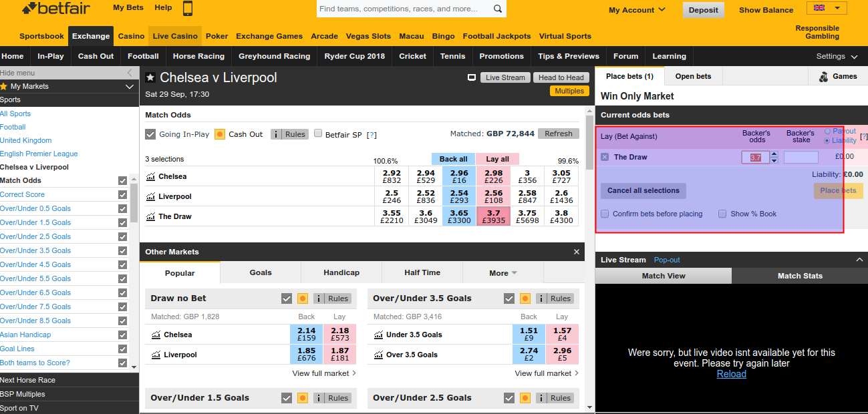This screenshot has height=414, width=868.
Task: Click the orange Cash Out icon in Match Odds
Action: [220, 134]
